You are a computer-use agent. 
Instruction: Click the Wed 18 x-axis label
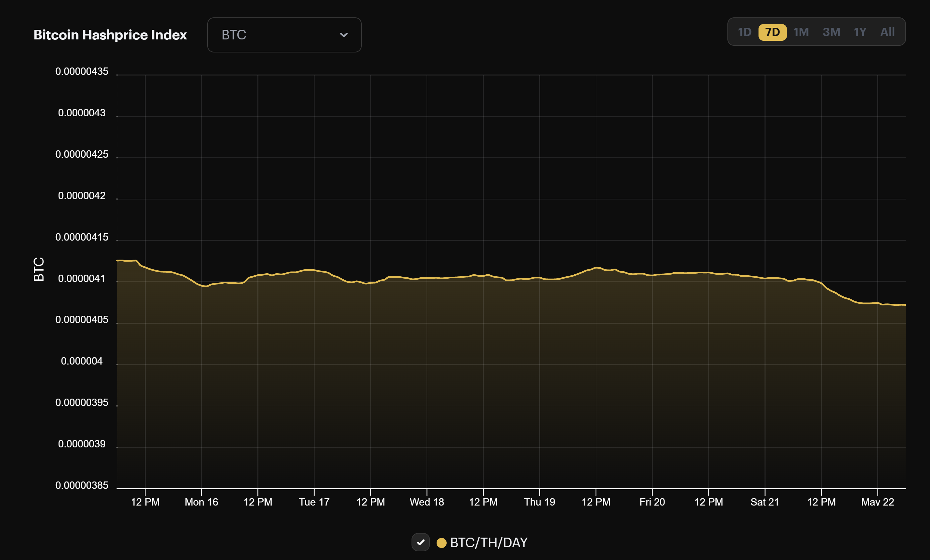[427, 502]
